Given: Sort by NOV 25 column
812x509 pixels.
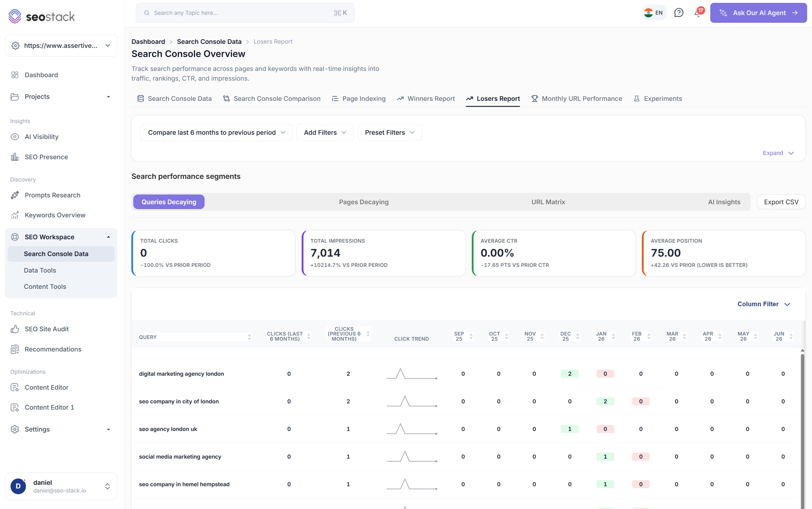Looking at the screenshot, I should tap(542, 336).
